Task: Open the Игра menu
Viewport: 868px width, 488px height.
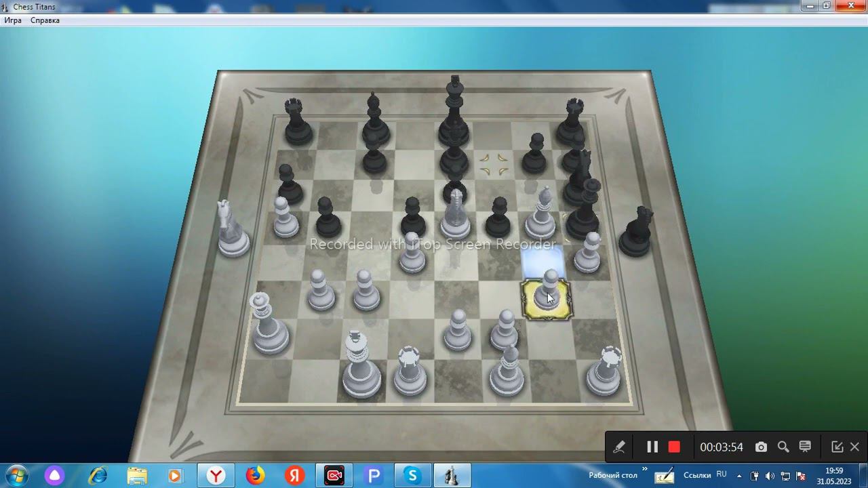Action: pyautogui.click(x=13, y=20)
